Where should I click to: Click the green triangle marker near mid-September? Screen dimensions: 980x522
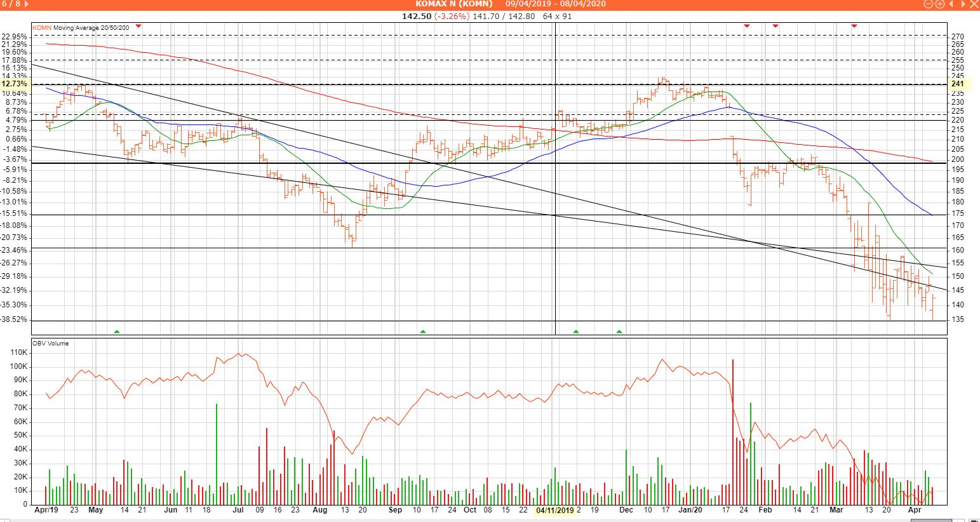[423, 331]
